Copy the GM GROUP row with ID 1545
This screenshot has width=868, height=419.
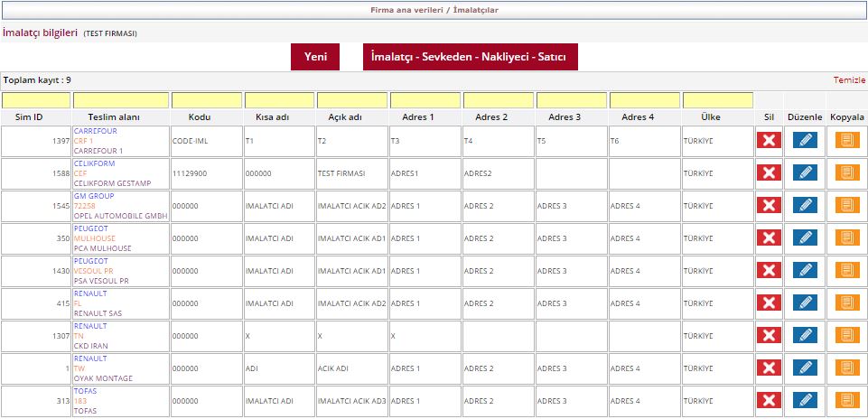[847, 205]
